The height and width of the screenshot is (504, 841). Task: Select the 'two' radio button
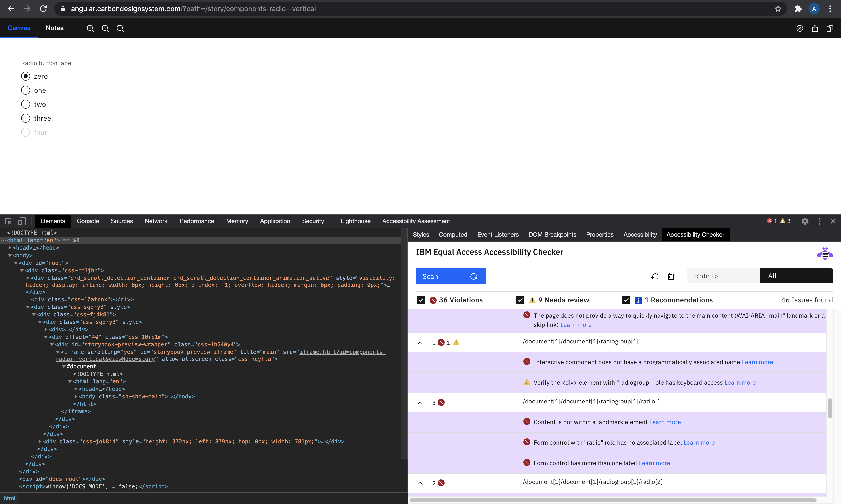click(x=26, y=104)
